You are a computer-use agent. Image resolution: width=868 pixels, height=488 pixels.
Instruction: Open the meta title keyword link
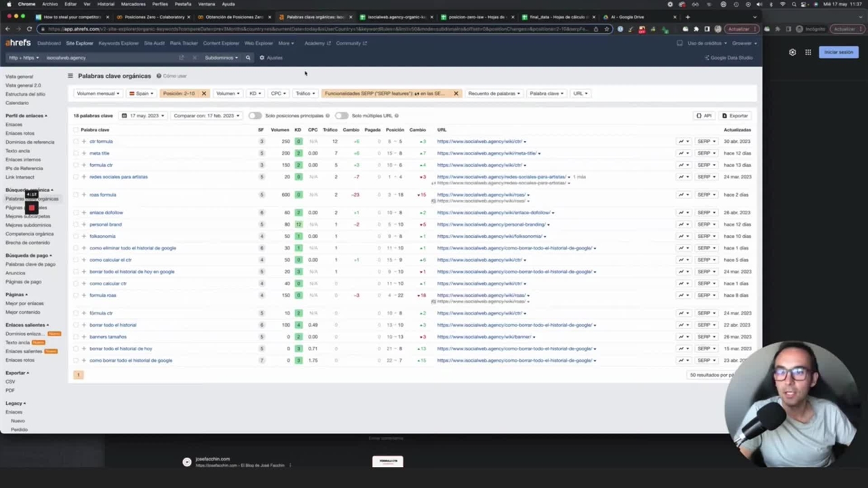coord(99,153)
